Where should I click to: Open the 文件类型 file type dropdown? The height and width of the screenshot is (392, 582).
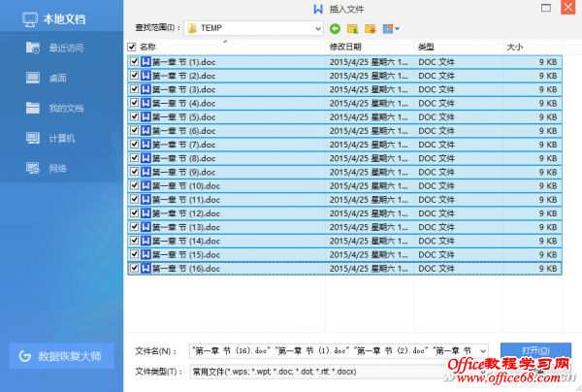pos(481,371)
